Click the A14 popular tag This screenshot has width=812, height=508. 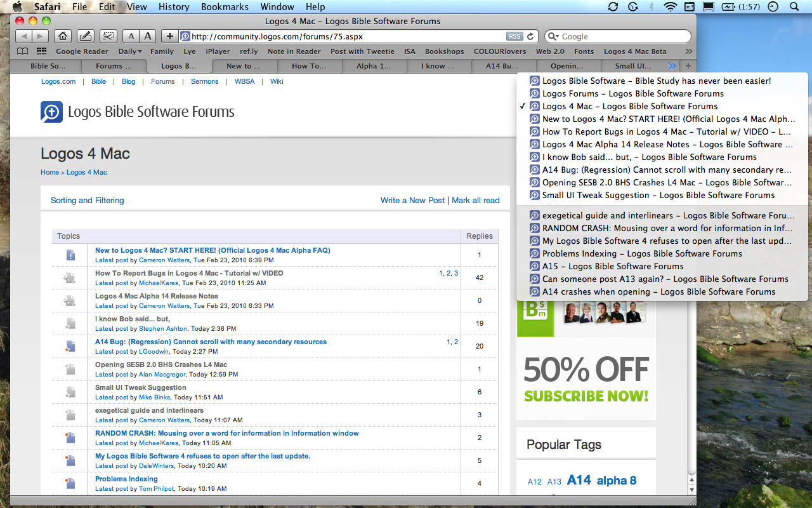[x=579, y=480]
